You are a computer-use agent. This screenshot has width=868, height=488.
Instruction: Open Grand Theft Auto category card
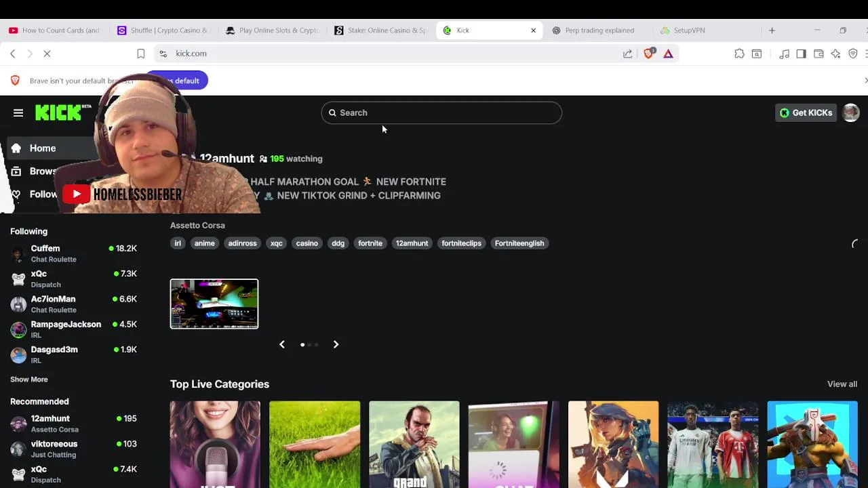[414, 445]
